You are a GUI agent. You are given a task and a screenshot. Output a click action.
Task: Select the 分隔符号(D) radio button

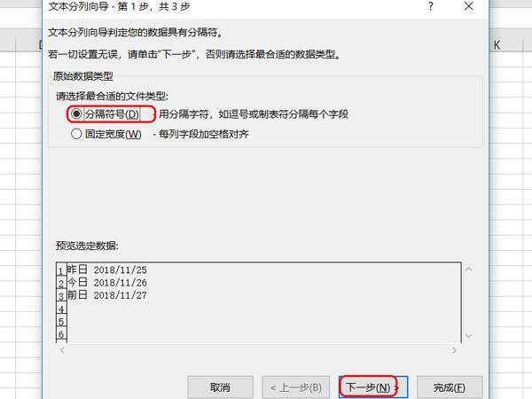(76, 113)
